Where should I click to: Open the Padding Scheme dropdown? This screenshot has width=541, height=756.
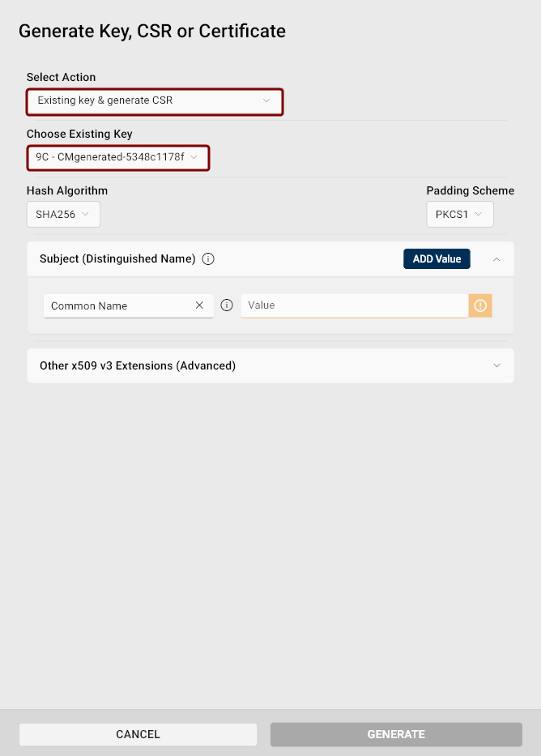click(x=459, y=215)
